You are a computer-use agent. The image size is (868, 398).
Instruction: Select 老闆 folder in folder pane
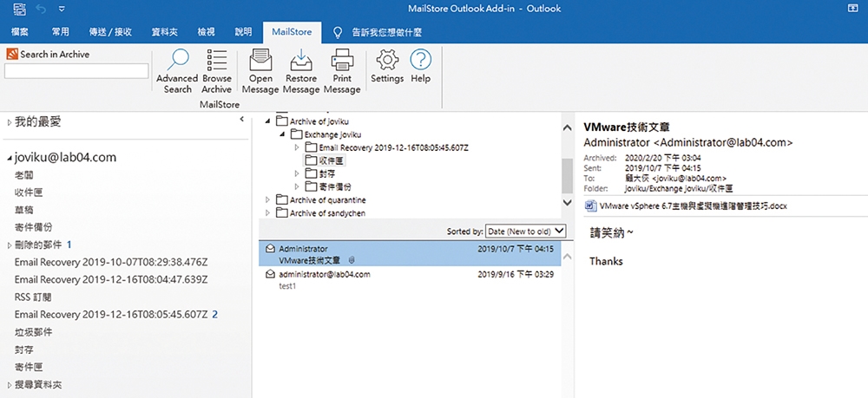pyautogui.click(x=23, y=175)
